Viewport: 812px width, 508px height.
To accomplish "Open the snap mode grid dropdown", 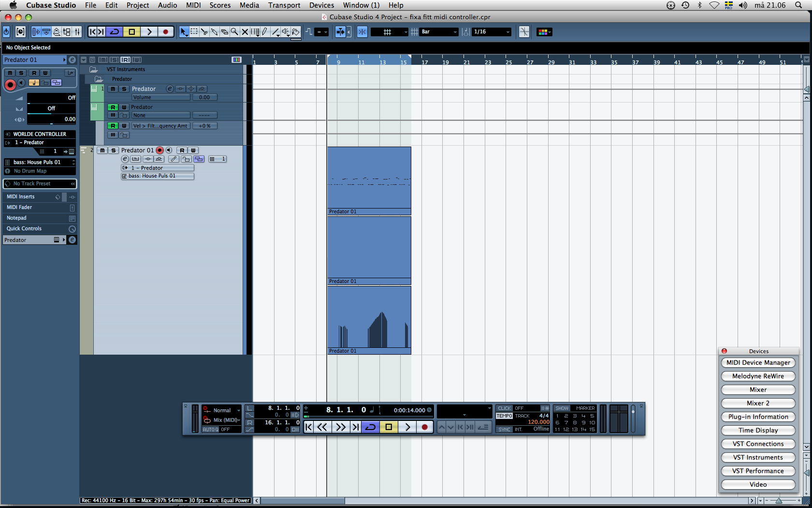I will (x=389, y=32).
